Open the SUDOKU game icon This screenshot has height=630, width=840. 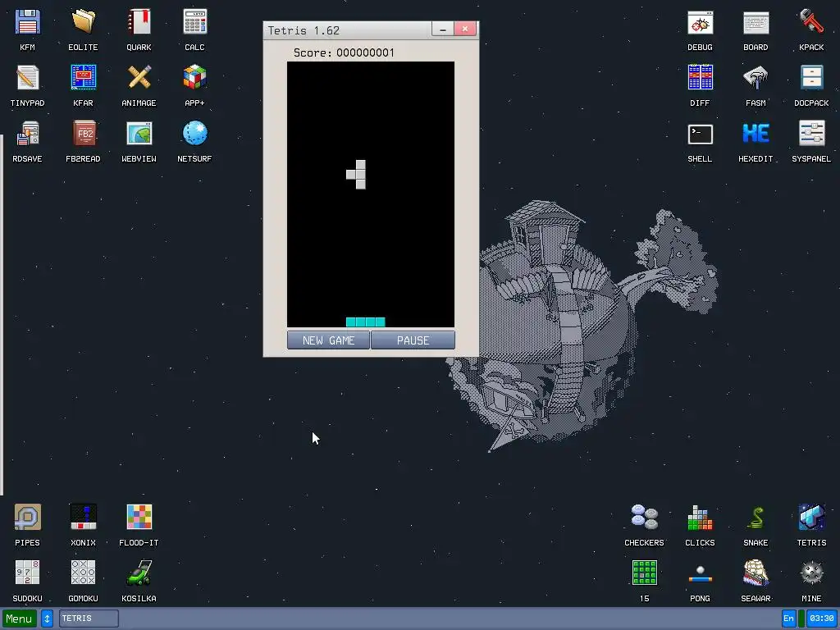[x=27, y=573]
